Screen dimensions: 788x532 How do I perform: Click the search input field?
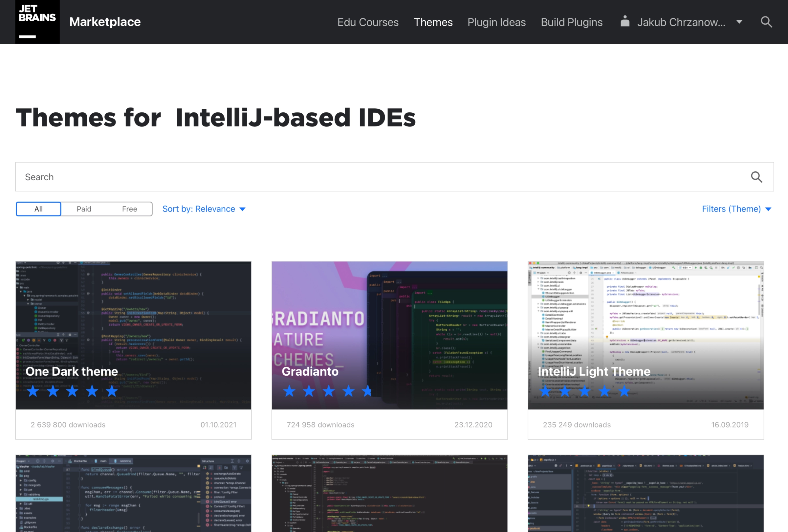tap(394, 177)
